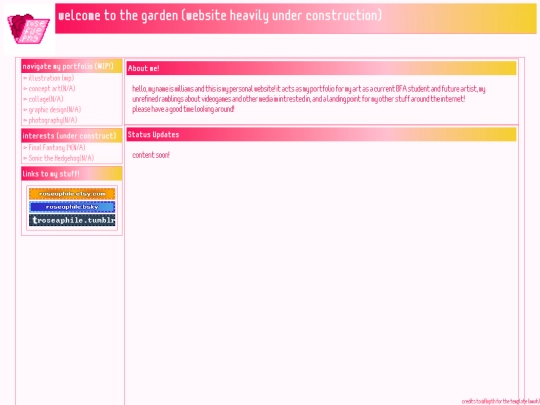Click the 'welcome to the garden' header title

pyautogui.click(x=220, y=16)
